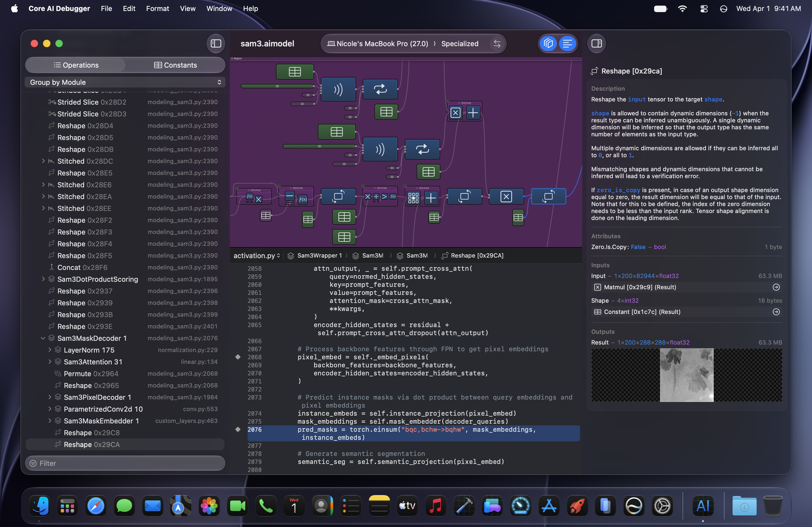Expand the Stitched 0x28EA row

[x=43, y=197]
